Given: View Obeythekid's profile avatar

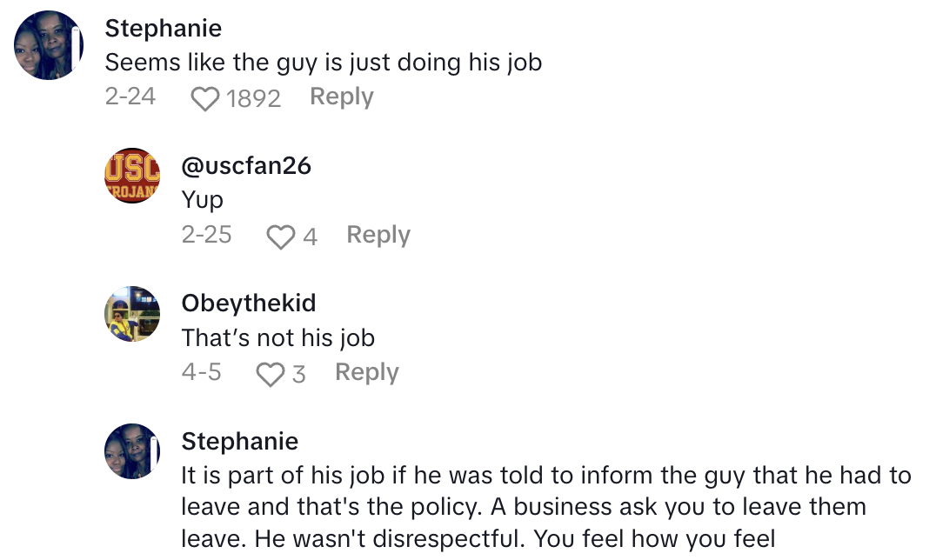Looking at the screenshot, I should click(x=132, y=313).
